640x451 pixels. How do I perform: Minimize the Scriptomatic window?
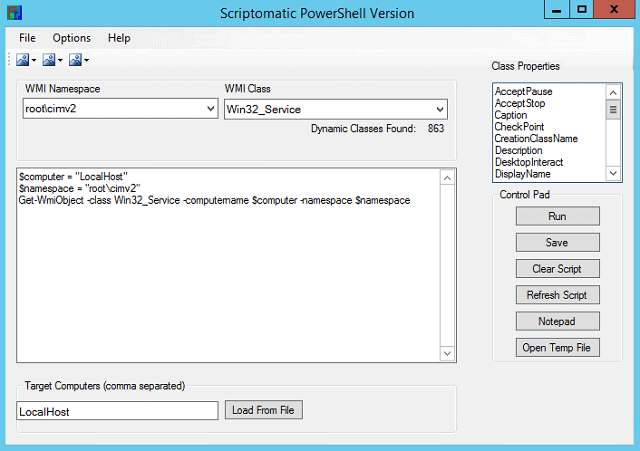(557, 10)
